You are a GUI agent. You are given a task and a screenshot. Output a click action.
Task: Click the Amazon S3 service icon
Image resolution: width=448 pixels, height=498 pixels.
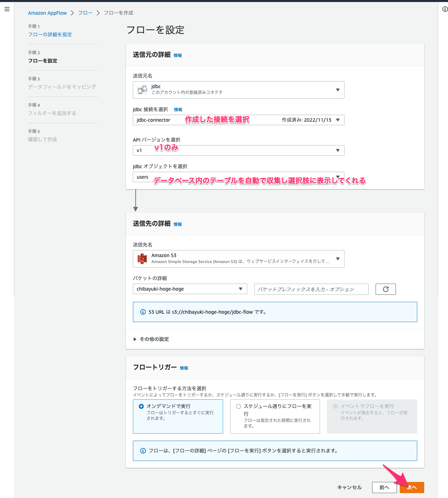[x=142, y=259]
